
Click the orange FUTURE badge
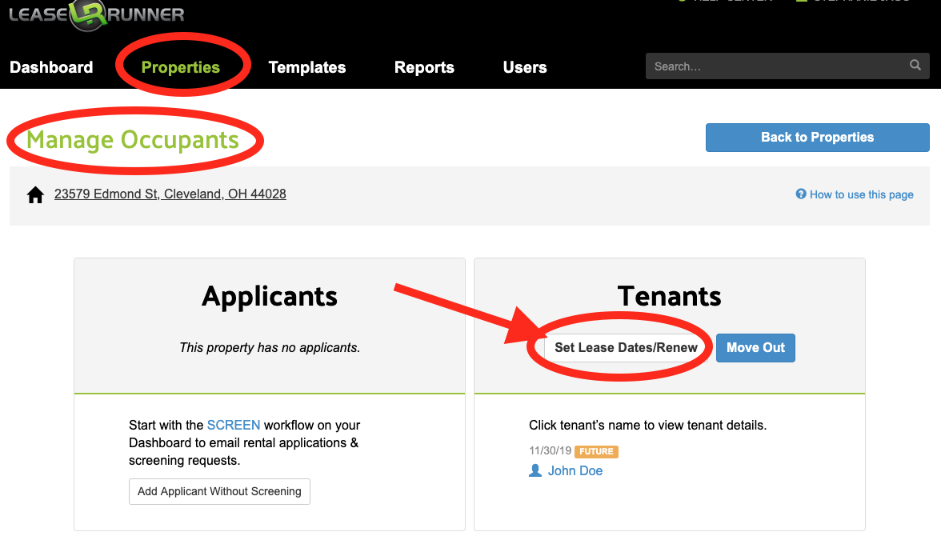[x=596, y=451]
